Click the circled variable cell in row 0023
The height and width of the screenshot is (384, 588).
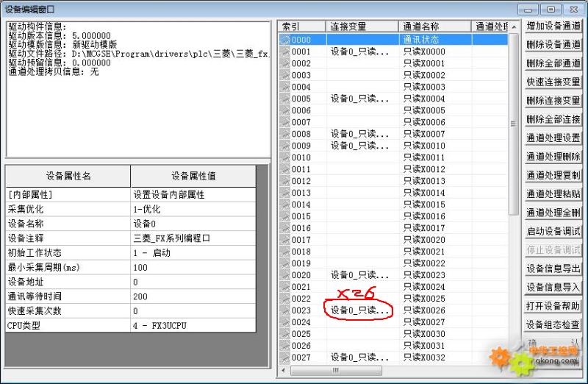click(359, 310)
